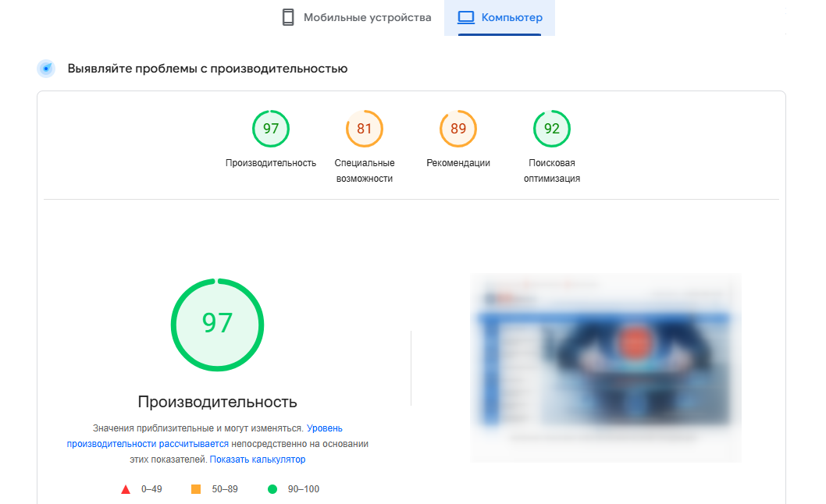Click the Поисковая оптимизация label
826x504 pixels.
click(551, 171)
